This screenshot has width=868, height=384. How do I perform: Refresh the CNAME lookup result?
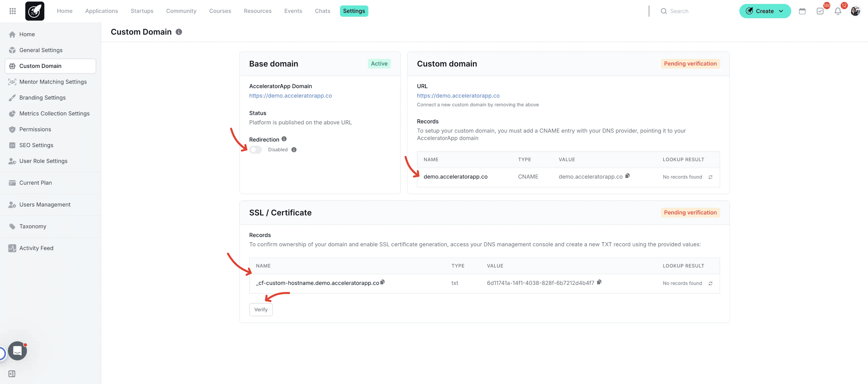pos(710,177)
